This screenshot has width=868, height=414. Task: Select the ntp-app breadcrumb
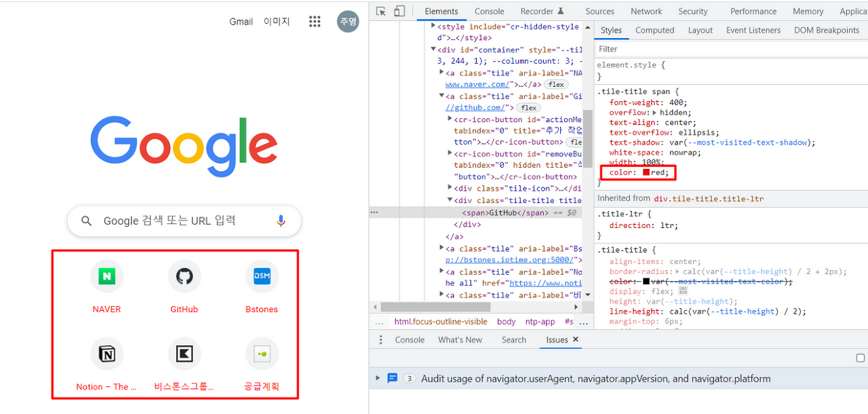click(540, 322)
